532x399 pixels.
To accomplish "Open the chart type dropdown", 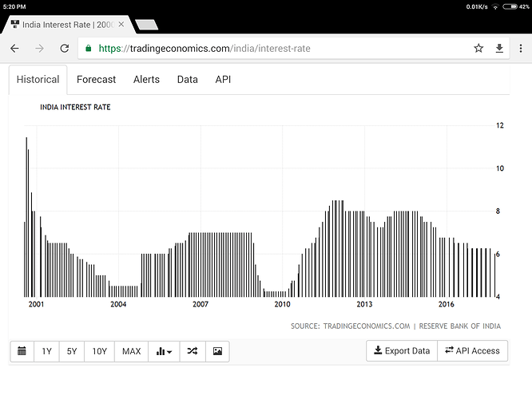I will click(165, 351).
